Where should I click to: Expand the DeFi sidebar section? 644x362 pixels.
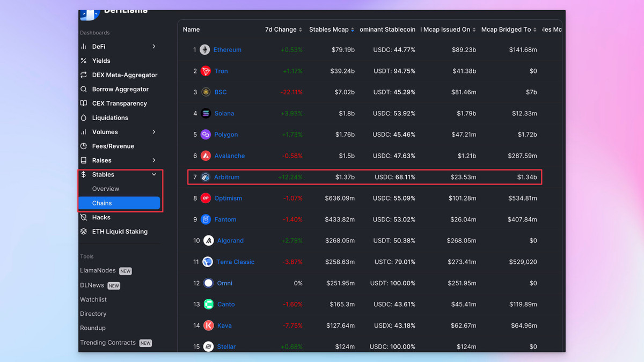pos(154,47)
